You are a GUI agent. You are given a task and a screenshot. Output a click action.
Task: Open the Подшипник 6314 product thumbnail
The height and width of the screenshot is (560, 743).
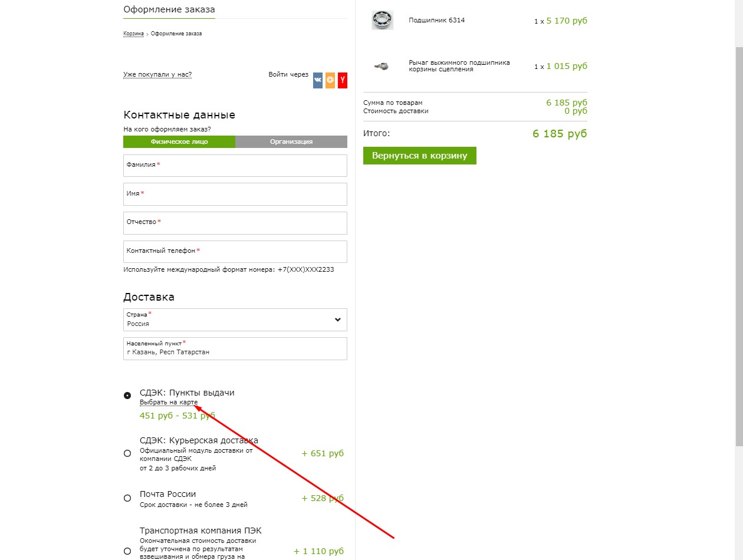click(382, 20)
